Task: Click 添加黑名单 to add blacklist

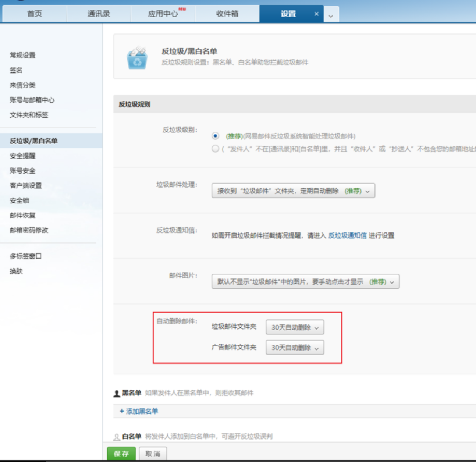Action: pos(139,411)
